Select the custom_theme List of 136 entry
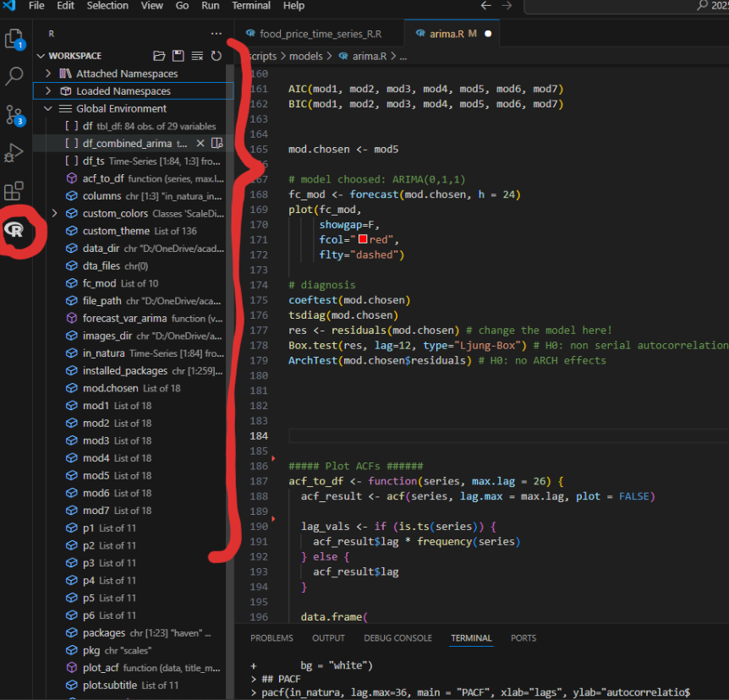 (134, 231)
